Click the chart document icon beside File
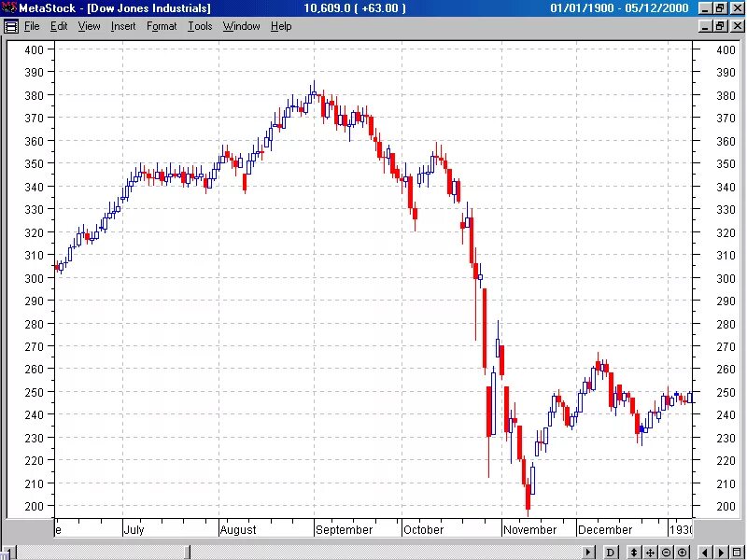 (x=10, y=26)
